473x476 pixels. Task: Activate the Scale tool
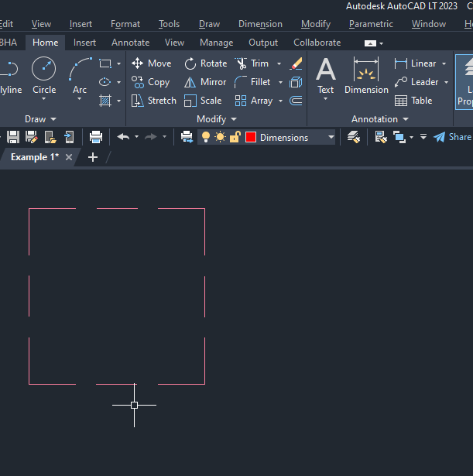[x=203, y=101]
